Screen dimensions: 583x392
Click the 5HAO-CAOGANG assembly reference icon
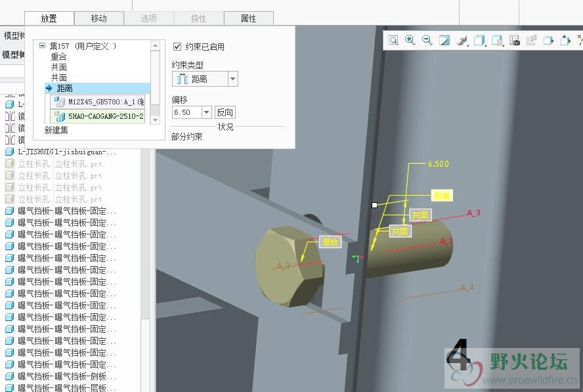pos(60,116)
